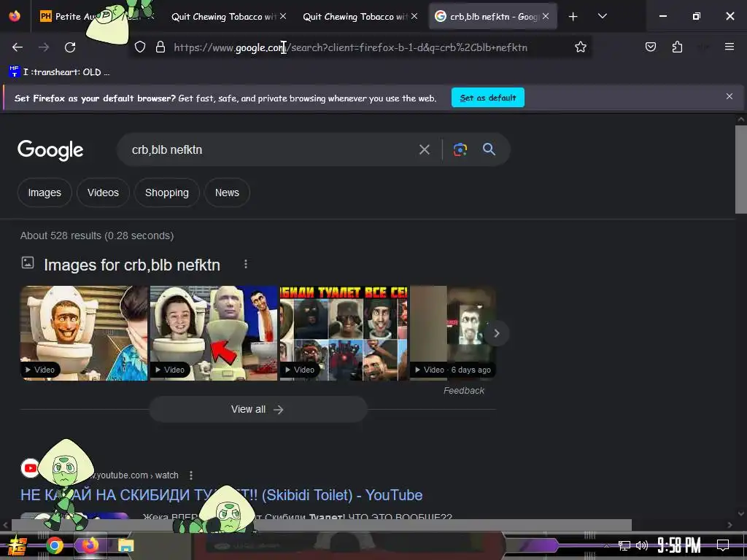Open Save to Pocket
The height and width of the screenshot is (560, 747).
pyautogui.click(x=650, y=47)
